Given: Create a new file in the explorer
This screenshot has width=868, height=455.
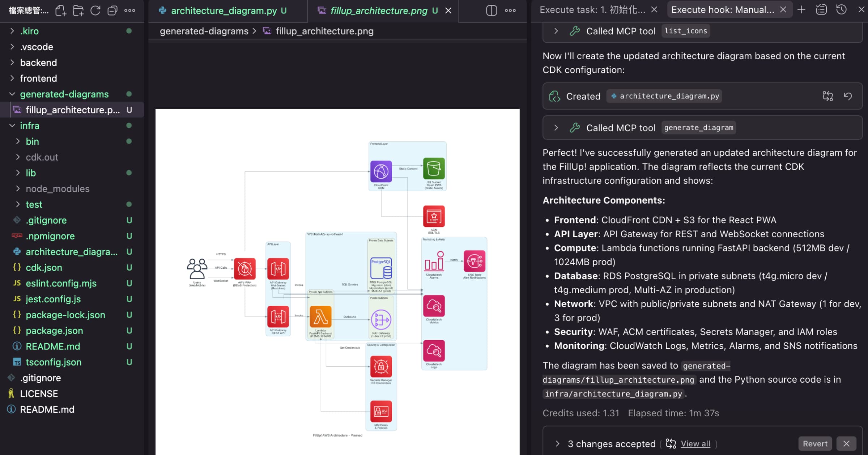Looking at the screenshot, I should pos(61,10).
